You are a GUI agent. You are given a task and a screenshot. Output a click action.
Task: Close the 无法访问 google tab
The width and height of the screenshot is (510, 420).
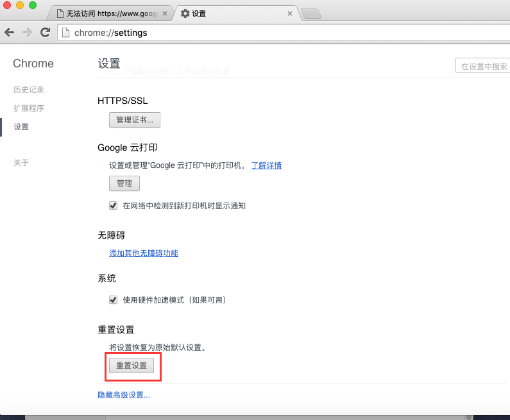coord(165,13)
